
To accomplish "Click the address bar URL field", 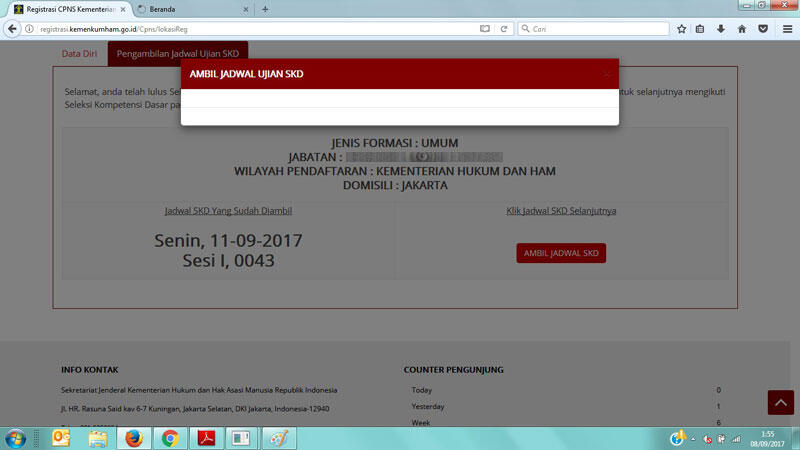I will pyautogui.click(x=255, y=29).
